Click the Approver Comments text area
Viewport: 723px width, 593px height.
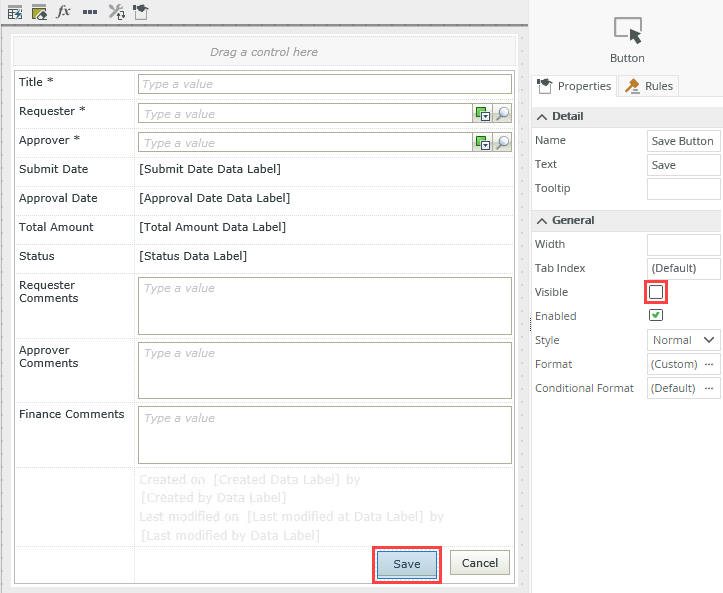pyautogui.click(x=325, y=370)
